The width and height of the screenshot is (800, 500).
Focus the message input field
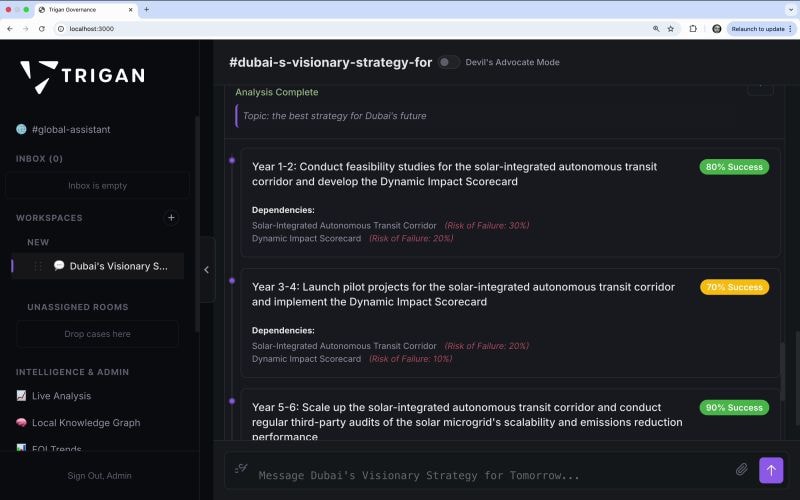click(x=490, y=476)
